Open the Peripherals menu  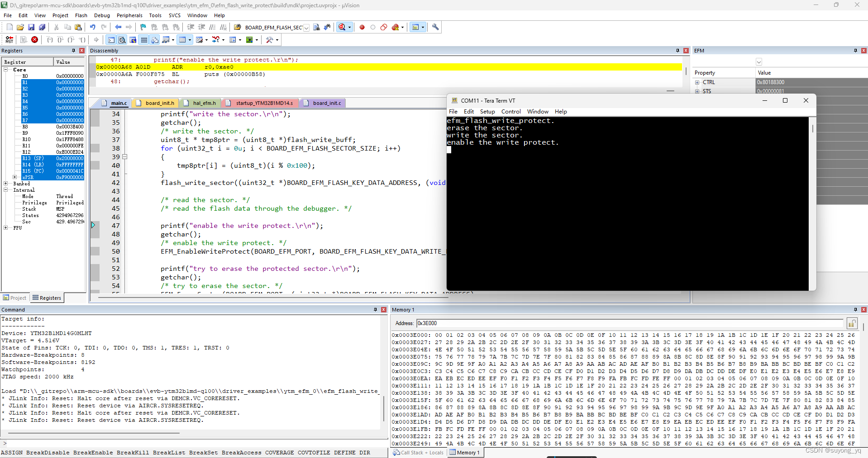tap(129, 15)
